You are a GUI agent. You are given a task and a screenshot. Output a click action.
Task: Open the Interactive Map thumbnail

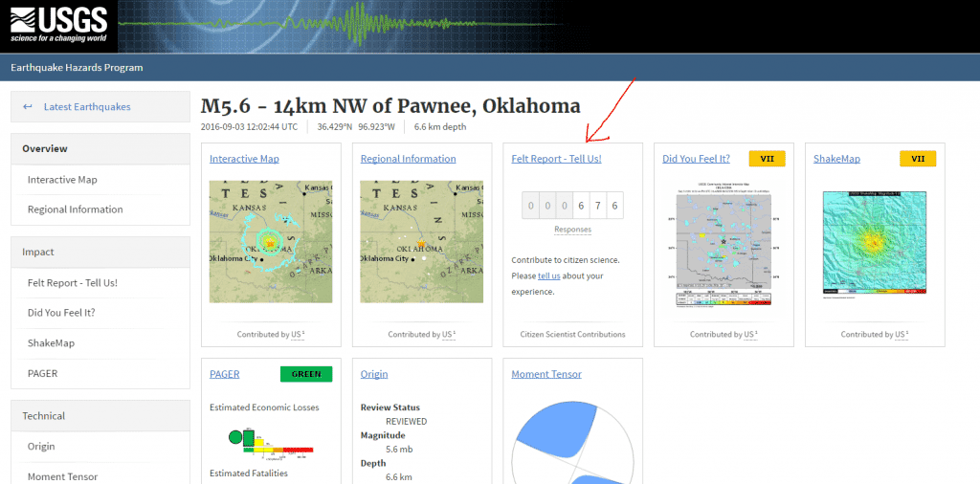tap(271, 242)
